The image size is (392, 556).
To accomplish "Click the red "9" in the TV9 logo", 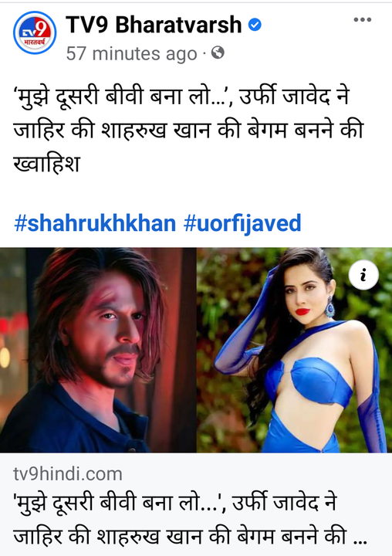I will pyautogui.click(x=42, y=29).
